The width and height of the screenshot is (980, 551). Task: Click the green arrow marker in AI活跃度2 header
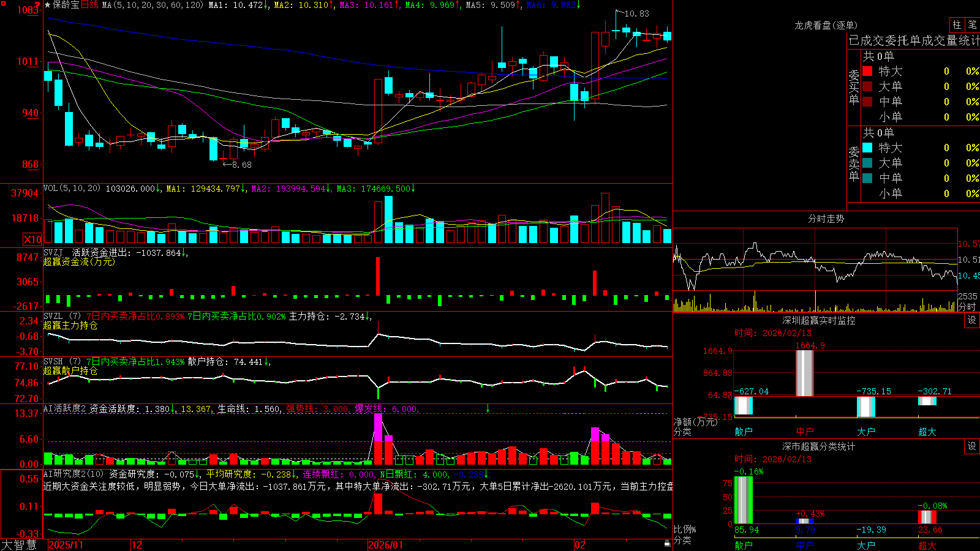point(488,408)
